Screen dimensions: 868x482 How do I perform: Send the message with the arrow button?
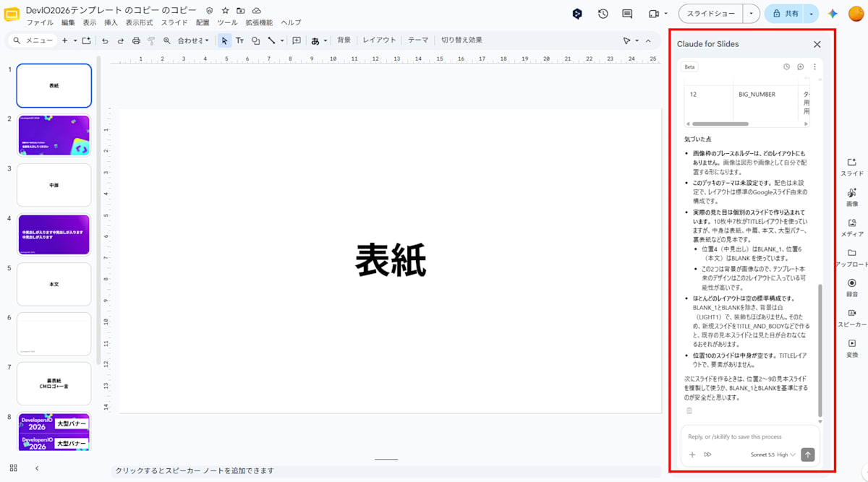[x=808, y=455]
